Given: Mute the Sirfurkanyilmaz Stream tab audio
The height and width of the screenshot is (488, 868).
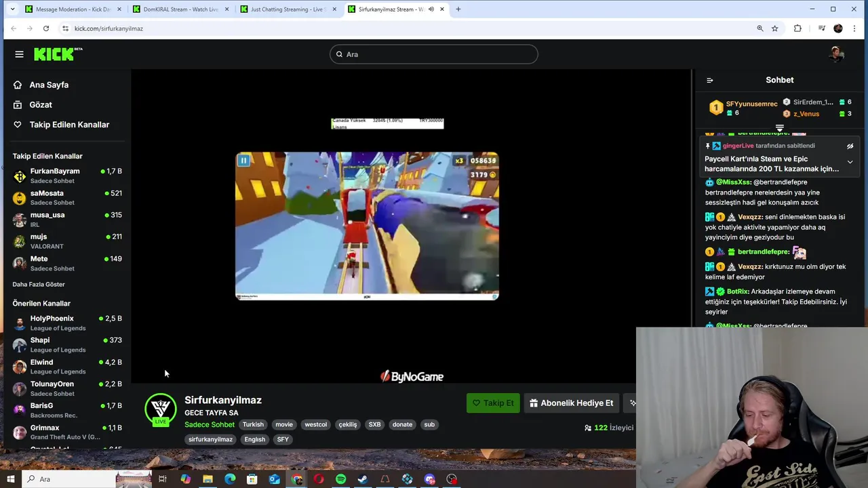Looking at the screenshot, I should coord(431,9).
